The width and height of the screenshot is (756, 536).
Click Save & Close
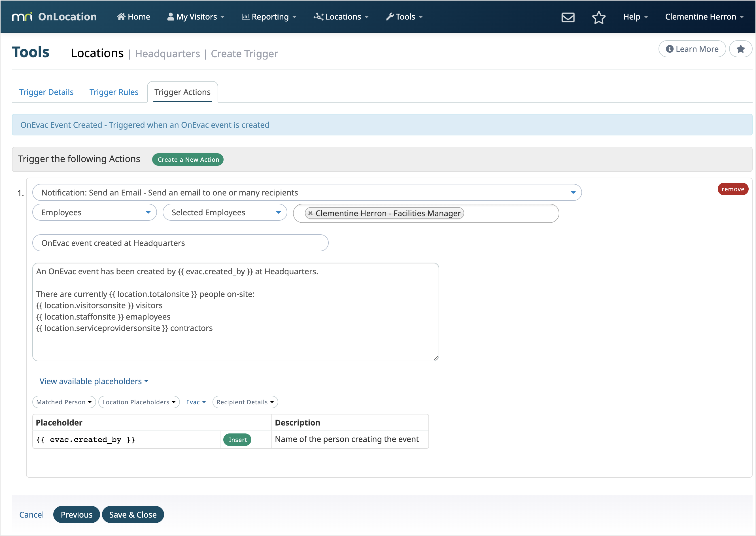tap(133, 514)
